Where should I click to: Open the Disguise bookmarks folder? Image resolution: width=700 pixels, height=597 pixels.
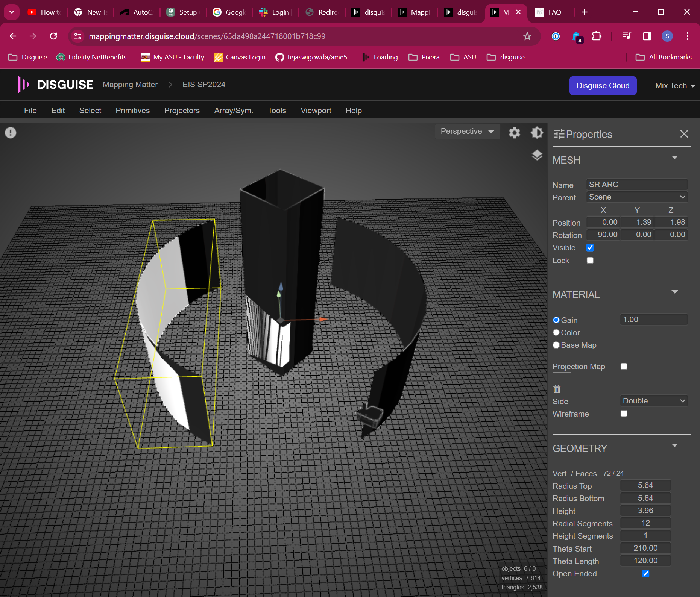[x=28, y=57]
